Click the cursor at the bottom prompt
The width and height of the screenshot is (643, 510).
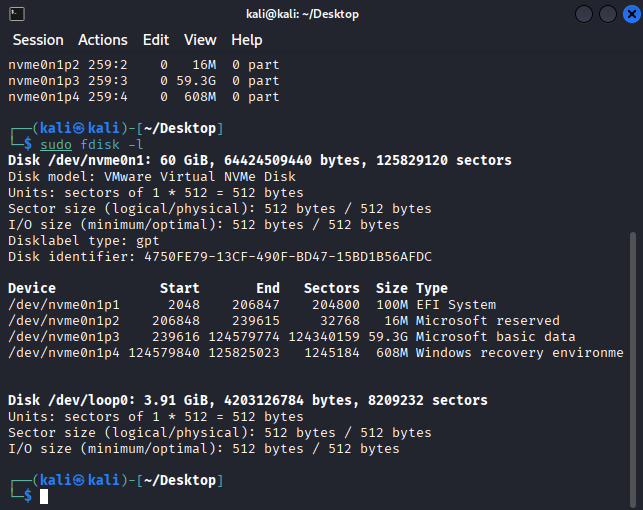point(44,496)
